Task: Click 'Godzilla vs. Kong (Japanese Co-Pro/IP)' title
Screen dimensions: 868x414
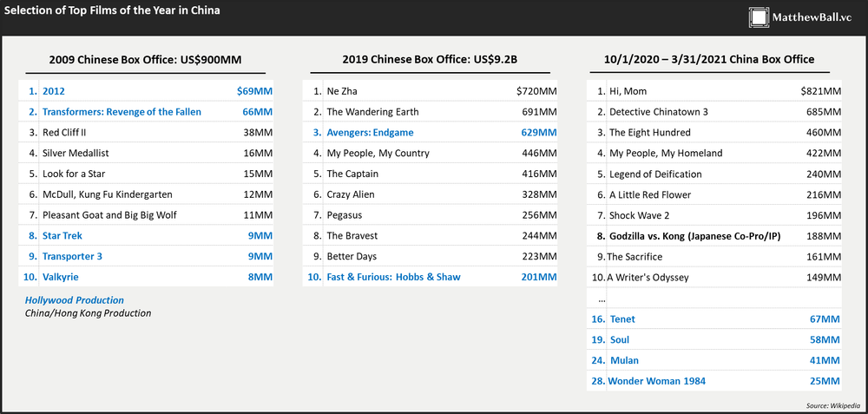Action: [695, 236]
